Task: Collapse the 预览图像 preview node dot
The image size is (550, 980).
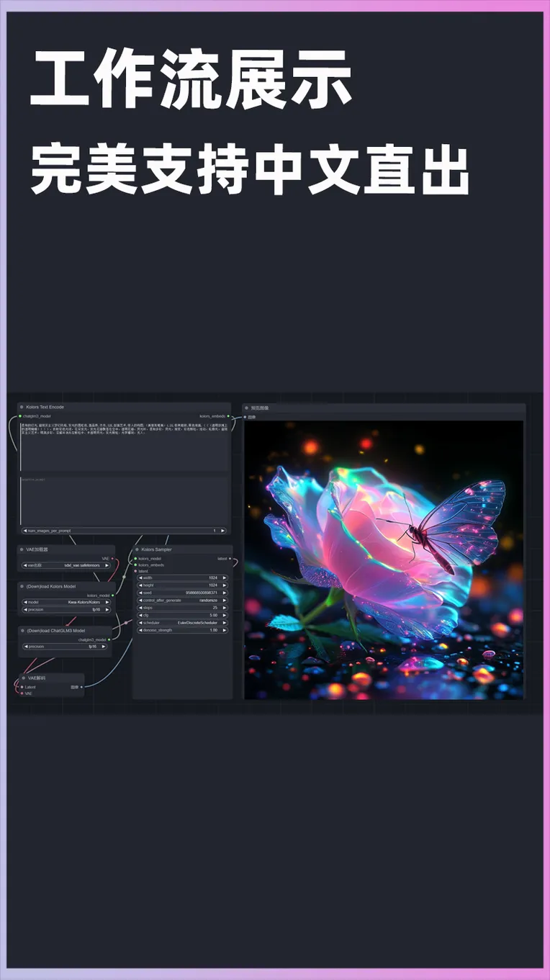Action: click(246, 408)
